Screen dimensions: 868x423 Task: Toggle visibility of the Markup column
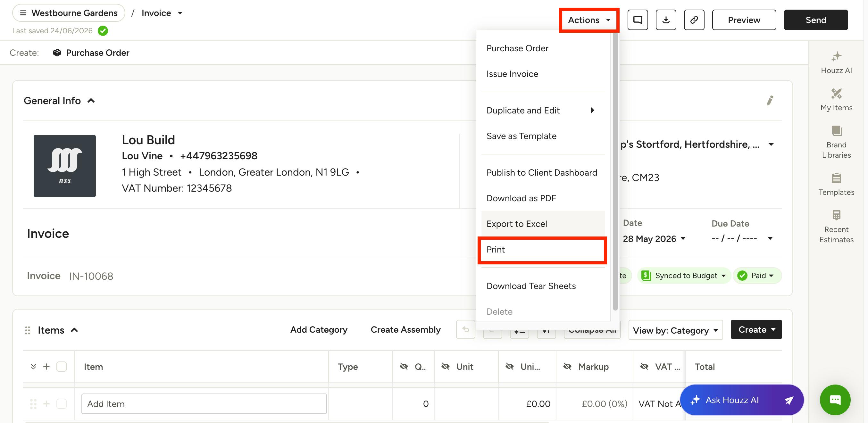[x=567, y=366]
